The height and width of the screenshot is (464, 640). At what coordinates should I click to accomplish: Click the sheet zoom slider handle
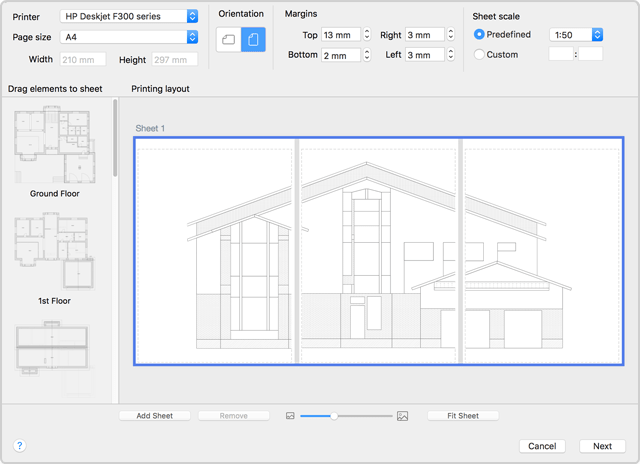(334, 415)
